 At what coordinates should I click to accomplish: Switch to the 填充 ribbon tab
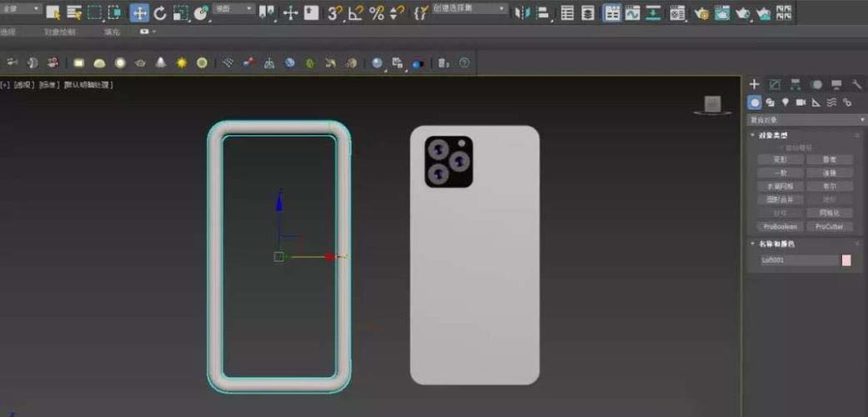[x=112, y=33]
